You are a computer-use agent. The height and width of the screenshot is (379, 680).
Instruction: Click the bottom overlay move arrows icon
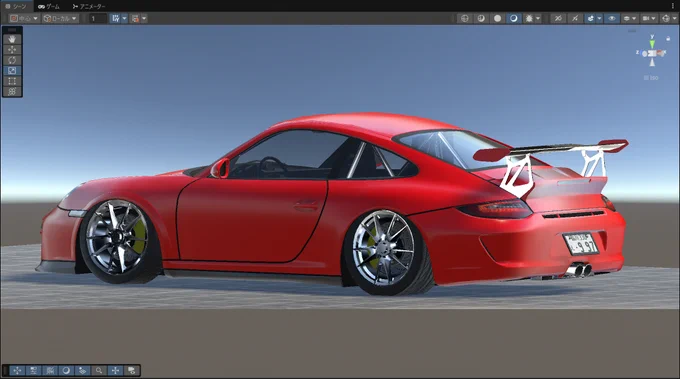click(17, 370)
